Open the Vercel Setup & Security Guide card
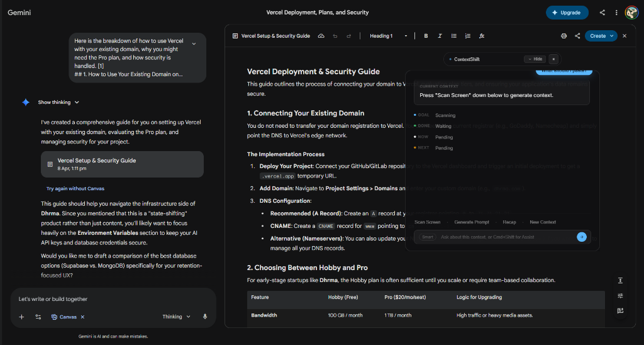Image resolution: width=644 pixels, height=345 pixels. (123, 164)
